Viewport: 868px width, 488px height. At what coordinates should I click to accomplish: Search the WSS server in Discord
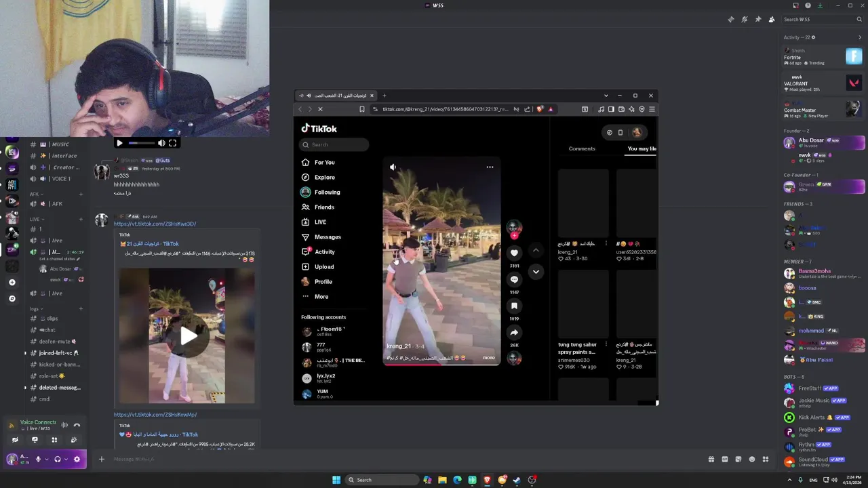point(821,19)
